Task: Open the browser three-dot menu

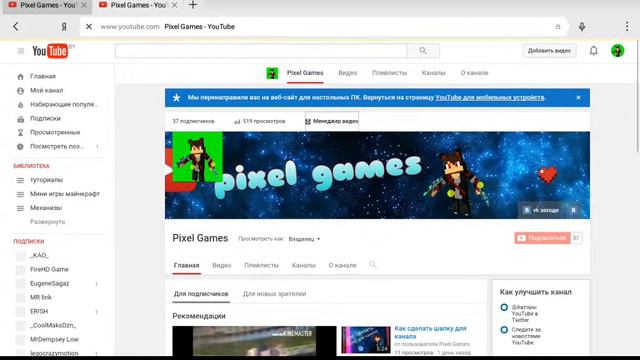Action: 627,27
